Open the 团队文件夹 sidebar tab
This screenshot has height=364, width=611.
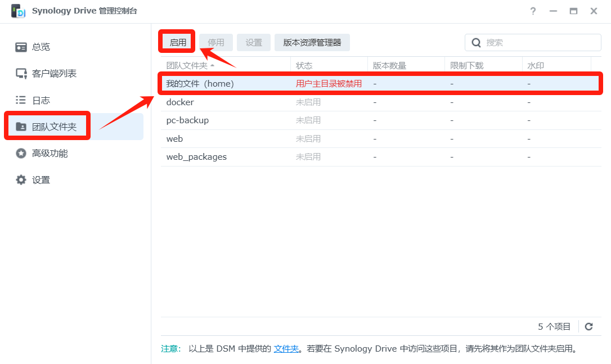point(54,127)
